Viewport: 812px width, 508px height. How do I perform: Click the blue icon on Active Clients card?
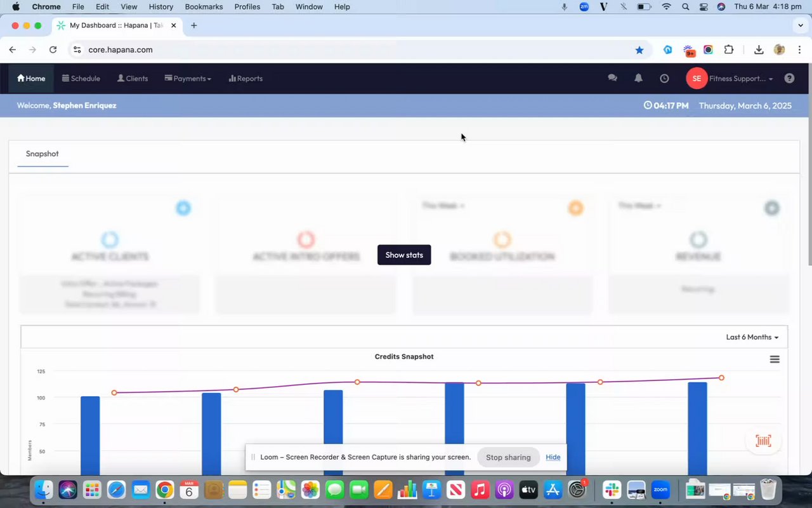point(183,208)
